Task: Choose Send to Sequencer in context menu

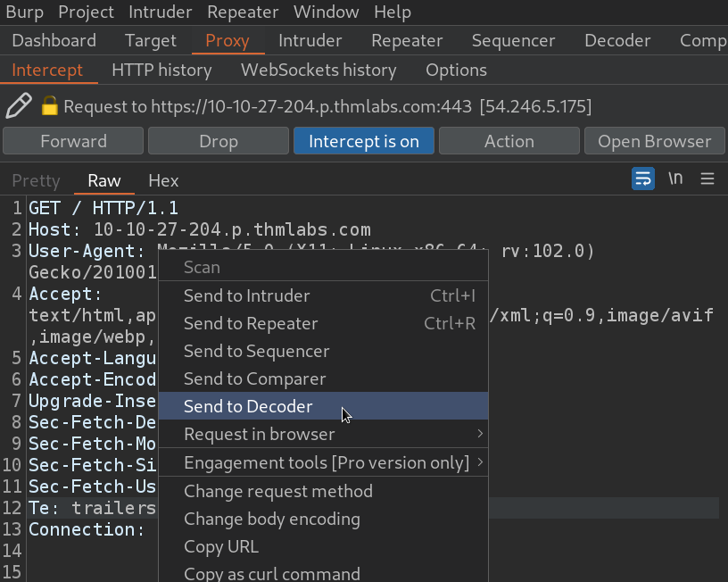Action: [x=324, y=351]
